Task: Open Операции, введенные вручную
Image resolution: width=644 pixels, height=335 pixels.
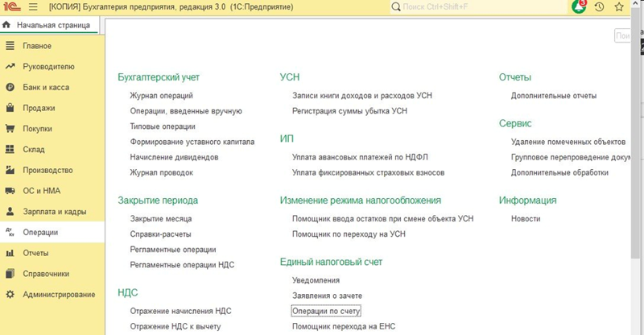Action: 186,111
